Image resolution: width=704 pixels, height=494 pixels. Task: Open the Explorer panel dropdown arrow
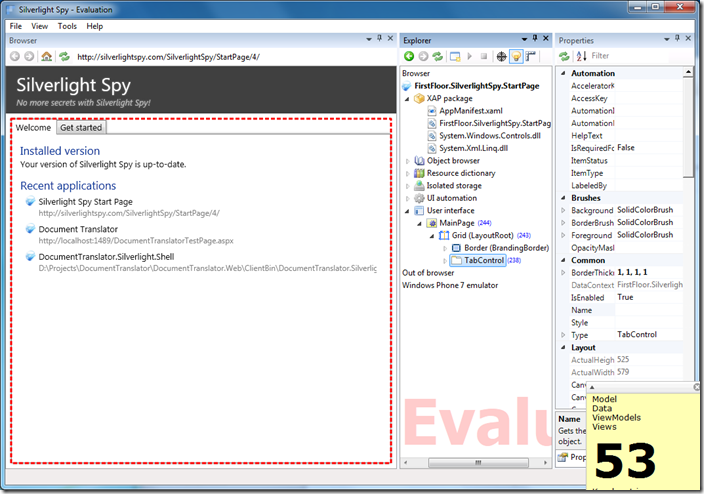[524, 40]
